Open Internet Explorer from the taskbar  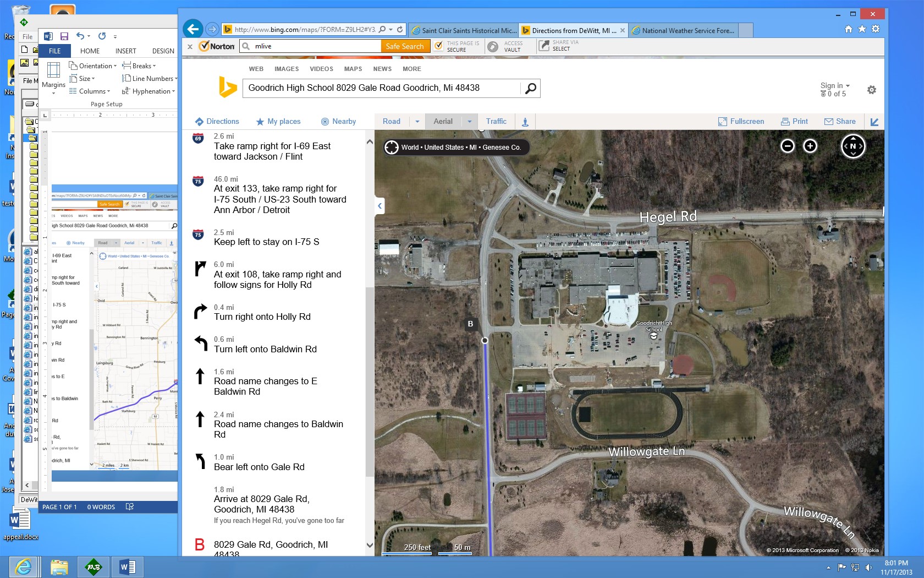(24, 566)
